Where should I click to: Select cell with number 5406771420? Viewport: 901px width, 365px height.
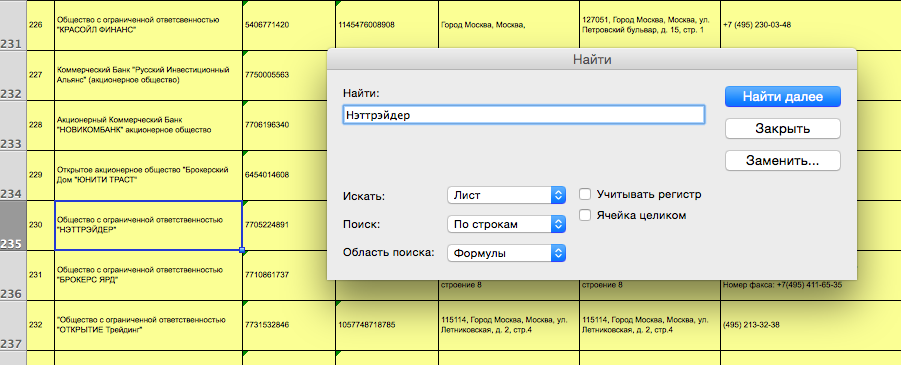point(289,25)
